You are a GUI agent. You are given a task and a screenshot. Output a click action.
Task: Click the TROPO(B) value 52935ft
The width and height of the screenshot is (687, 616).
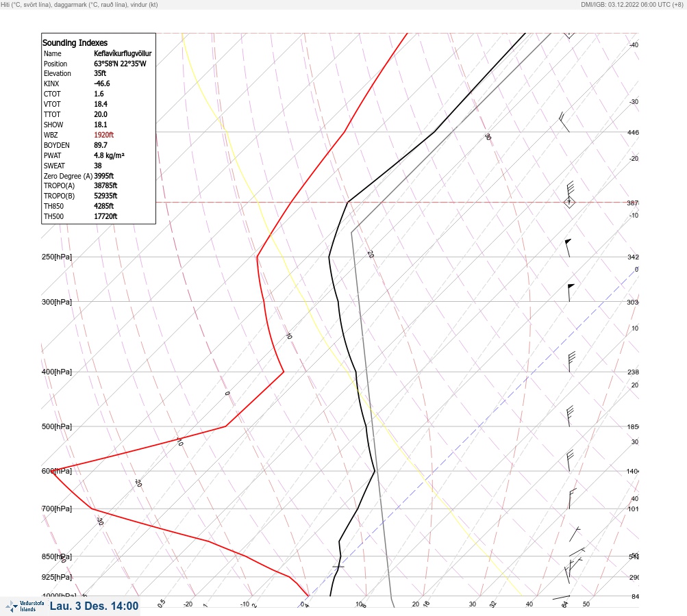(105, 196)
